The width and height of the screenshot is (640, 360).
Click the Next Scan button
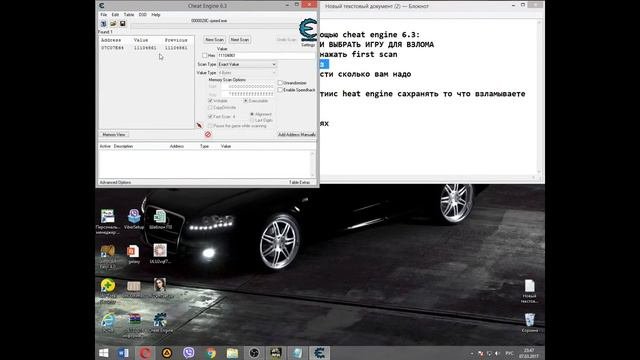tap(240, 40)
